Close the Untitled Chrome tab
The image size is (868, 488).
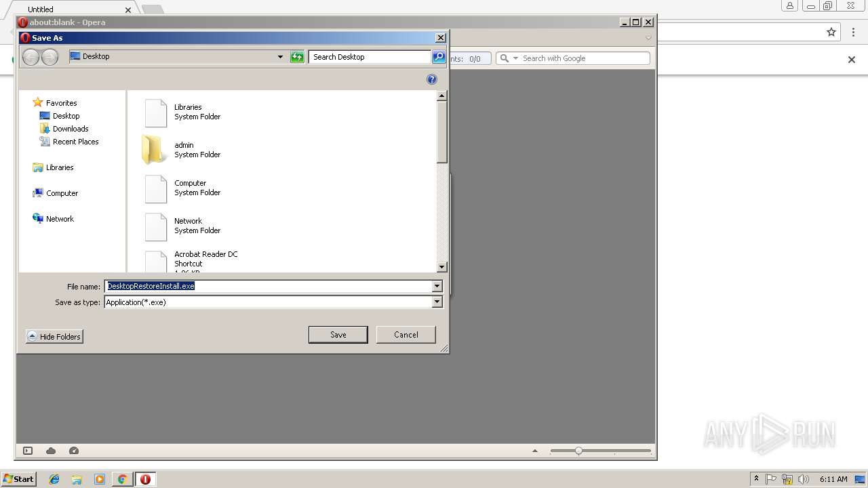(x=129, y=9)
